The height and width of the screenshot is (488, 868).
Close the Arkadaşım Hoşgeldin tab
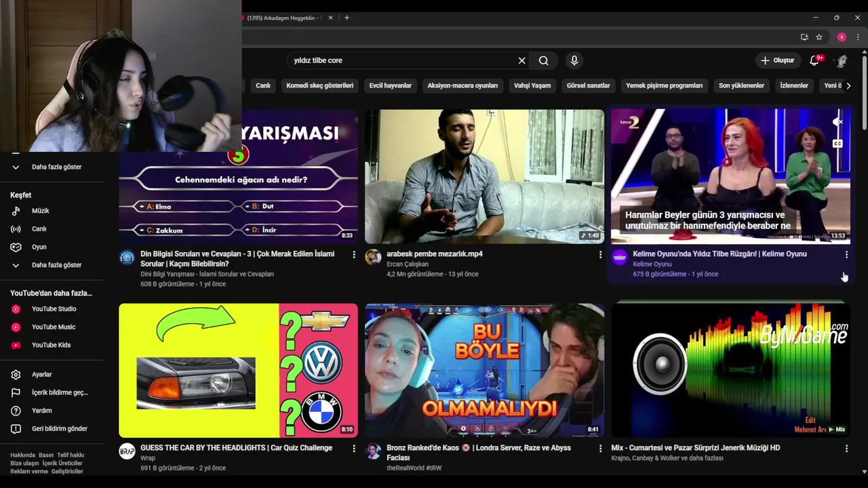pos(330,18)
